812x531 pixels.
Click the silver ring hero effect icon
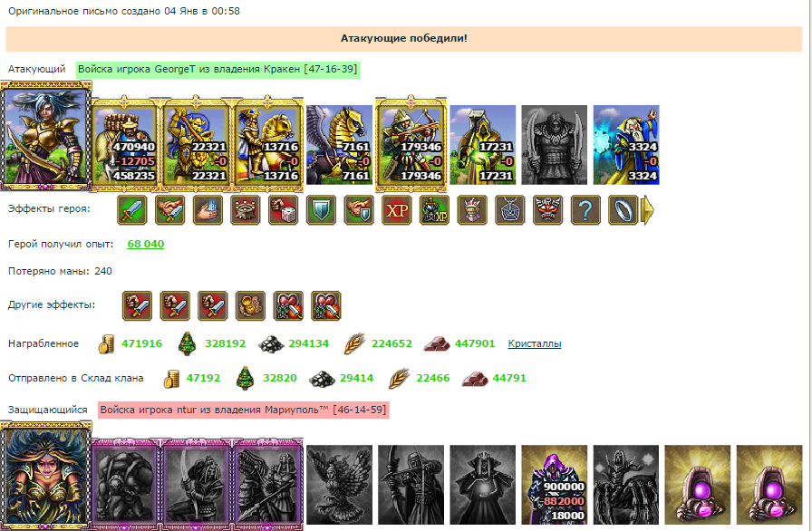click(623, 209)
